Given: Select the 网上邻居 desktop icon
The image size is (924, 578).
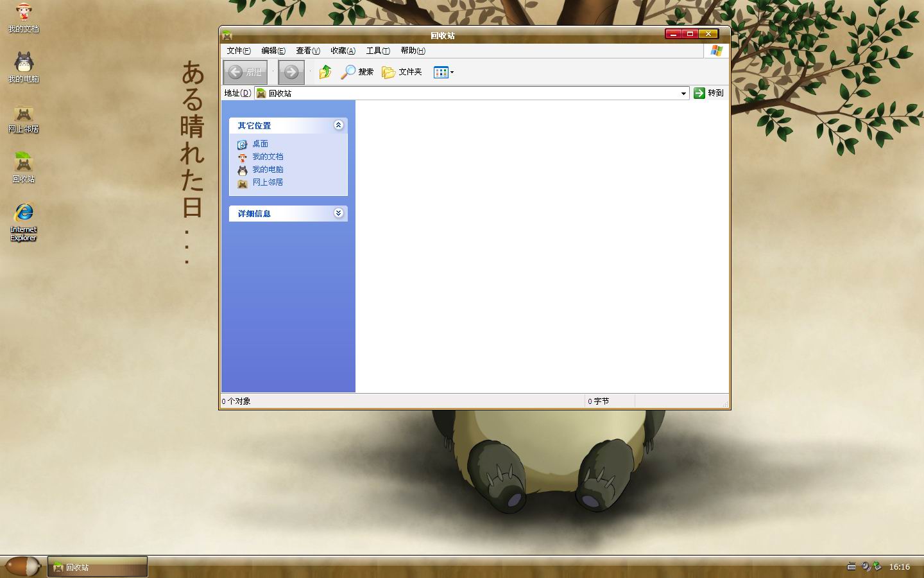Looking at the screenshot, I should point(24,118).
